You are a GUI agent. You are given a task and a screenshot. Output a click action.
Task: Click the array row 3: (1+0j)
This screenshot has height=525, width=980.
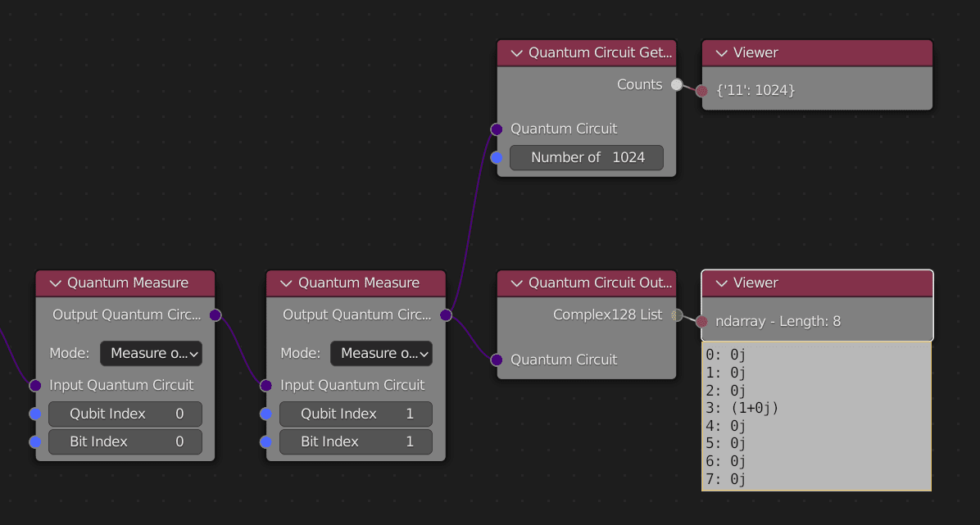click(742, 408)
